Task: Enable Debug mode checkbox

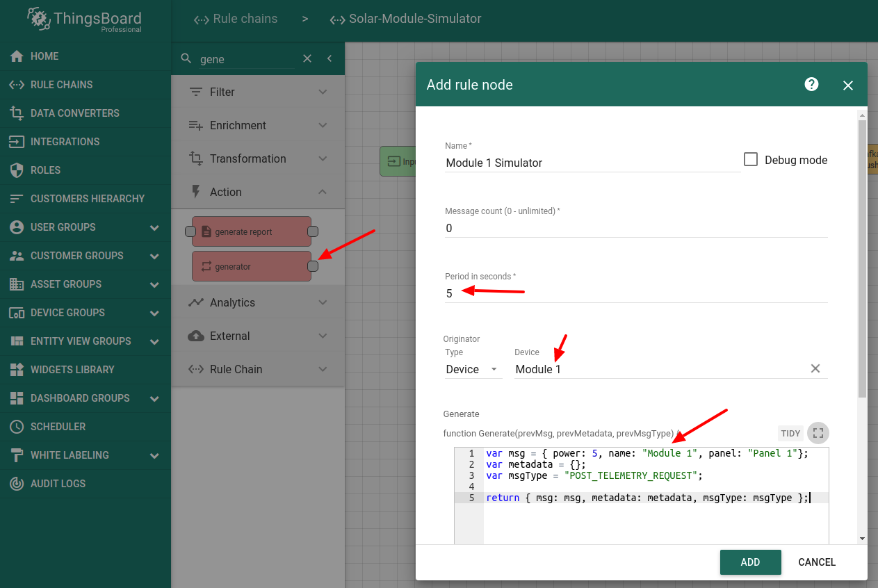Action: (x=751, y=160)
